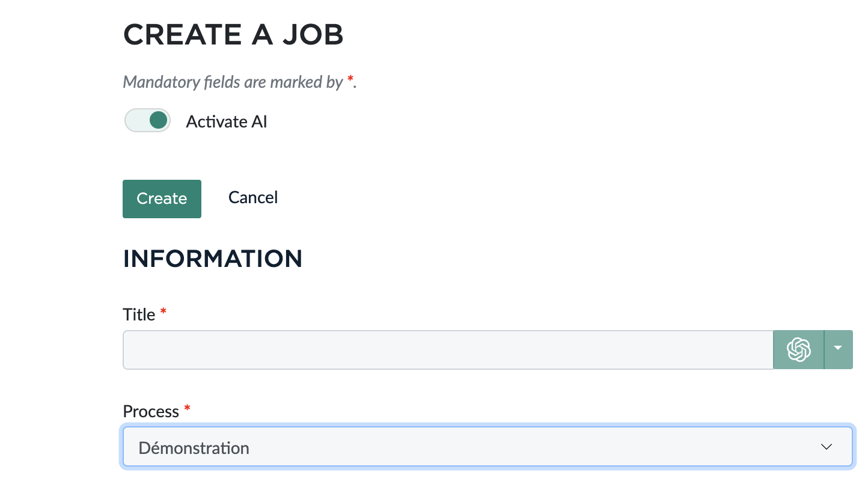Click the Process field label
This screenshot has width=868, height=487.
151,411
